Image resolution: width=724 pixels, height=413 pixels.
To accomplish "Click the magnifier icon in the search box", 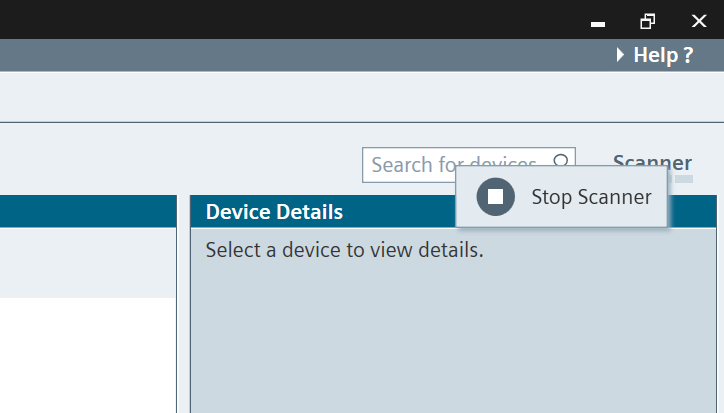I will pyautogui.click(x=561, y=160).
